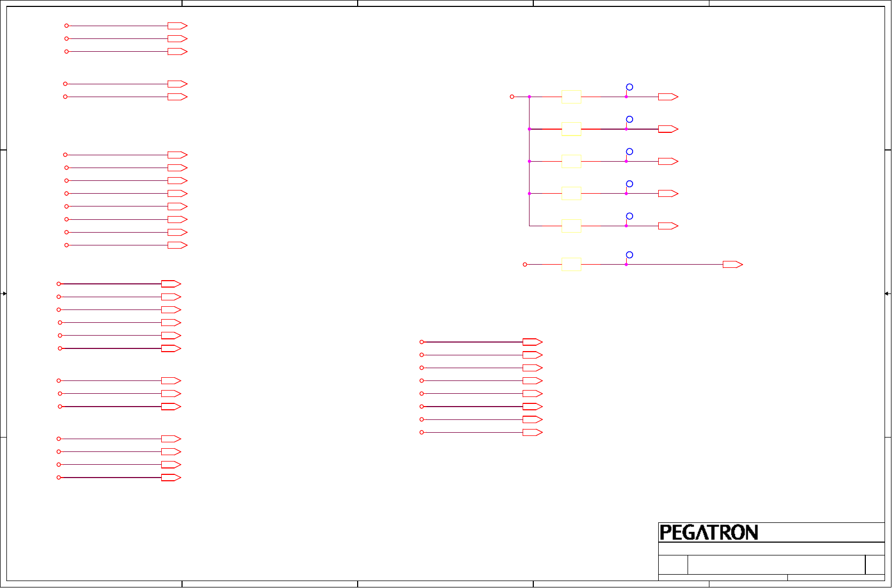Click the blue test point on the middle ladder branch
Screen dimensions: 892x588
coord(629,152)
